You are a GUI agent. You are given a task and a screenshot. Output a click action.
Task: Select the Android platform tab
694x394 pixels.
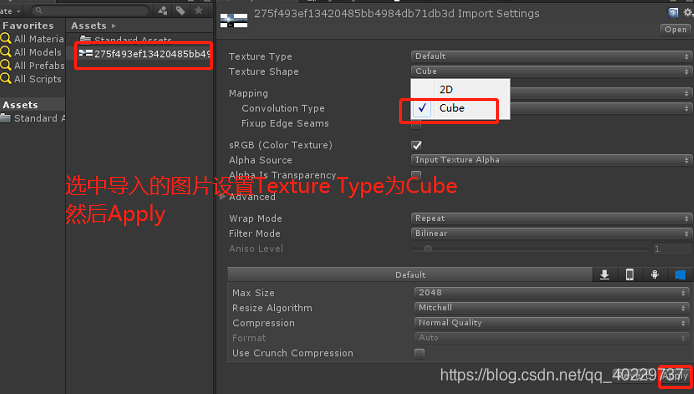pos(655,274)
